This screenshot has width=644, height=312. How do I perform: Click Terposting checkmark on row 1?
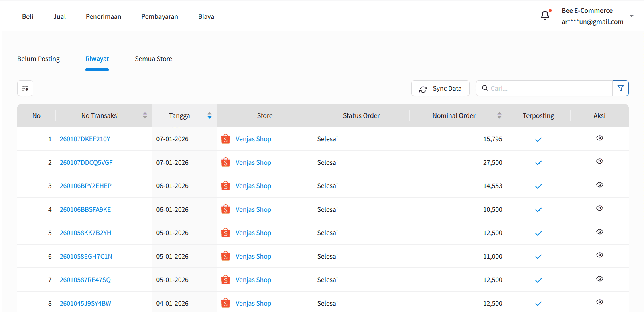pos(538,140)
